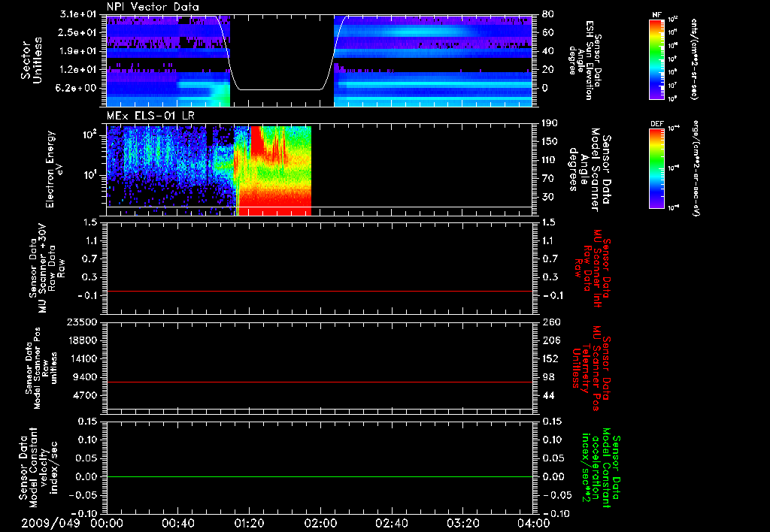Image resolution: width=770 pixels, height=532 pixels.
Task: Click the 44 telemetry tick label
Action: pos(548,395)
